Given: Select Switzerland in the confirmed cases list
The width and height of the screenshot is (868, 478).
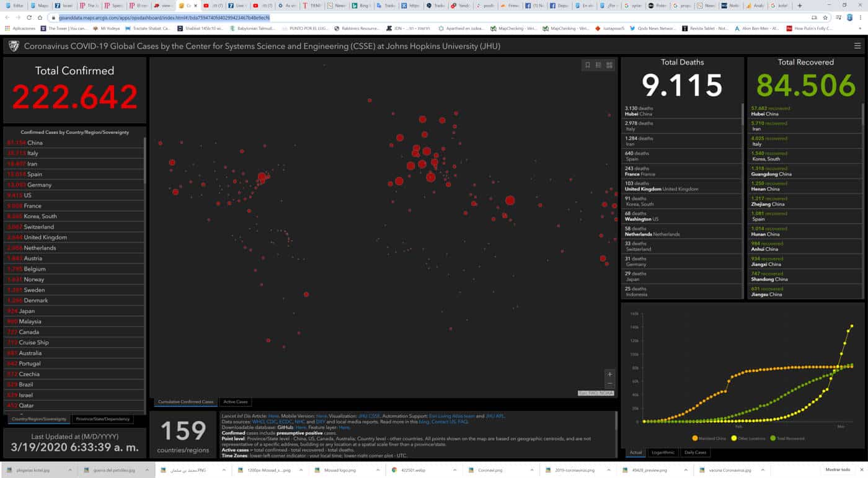Looking at the screenshot, I should click(74, 227).
